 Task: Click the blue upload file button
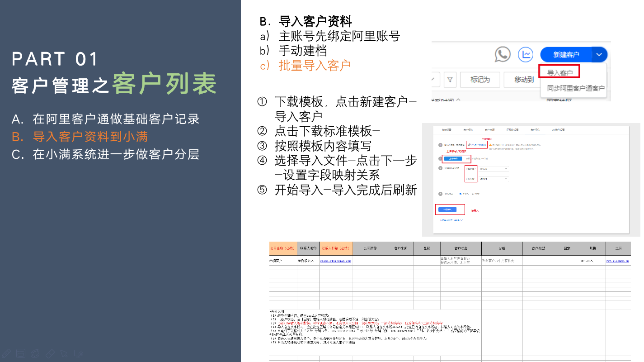(453, 158)
